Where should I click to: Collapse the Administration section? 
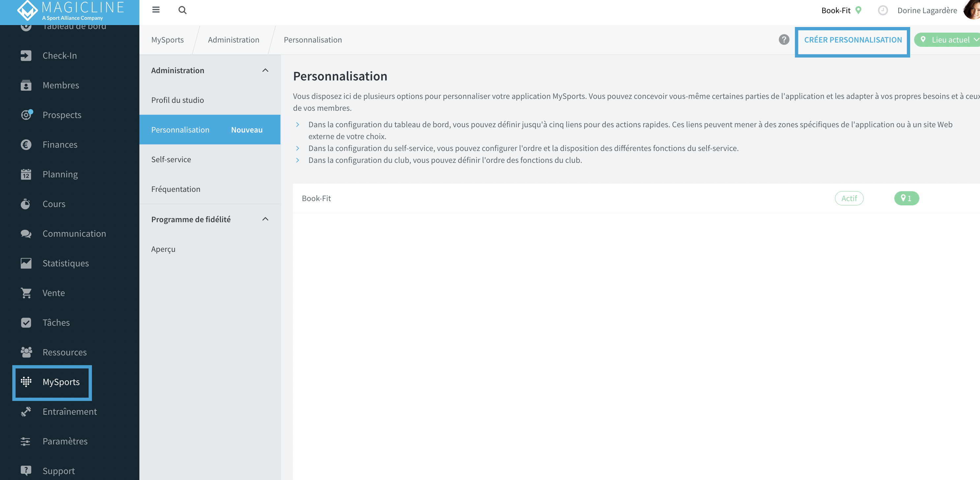point(265,71)
